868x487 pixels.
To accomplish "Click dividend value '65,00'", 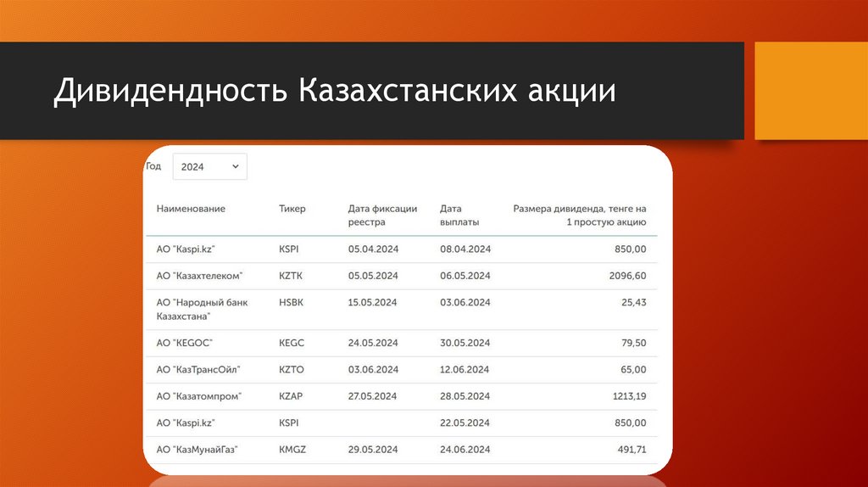I will [x=633, y=370].
